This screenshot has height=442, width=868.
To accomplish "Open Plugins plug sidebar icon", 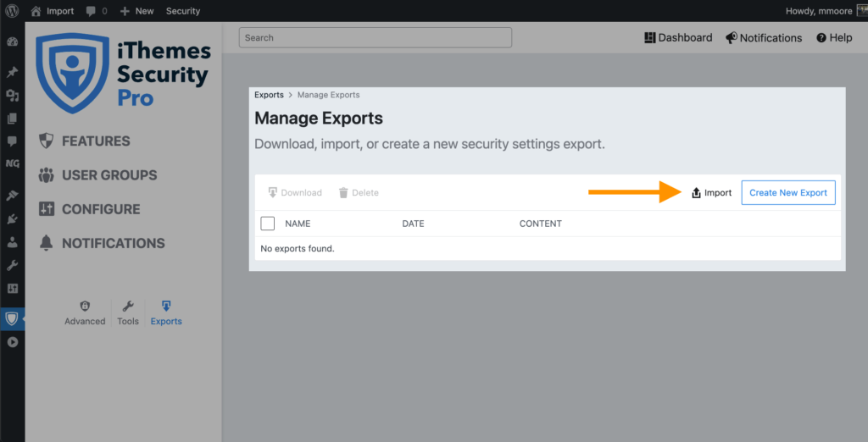I will coord(12,219).
